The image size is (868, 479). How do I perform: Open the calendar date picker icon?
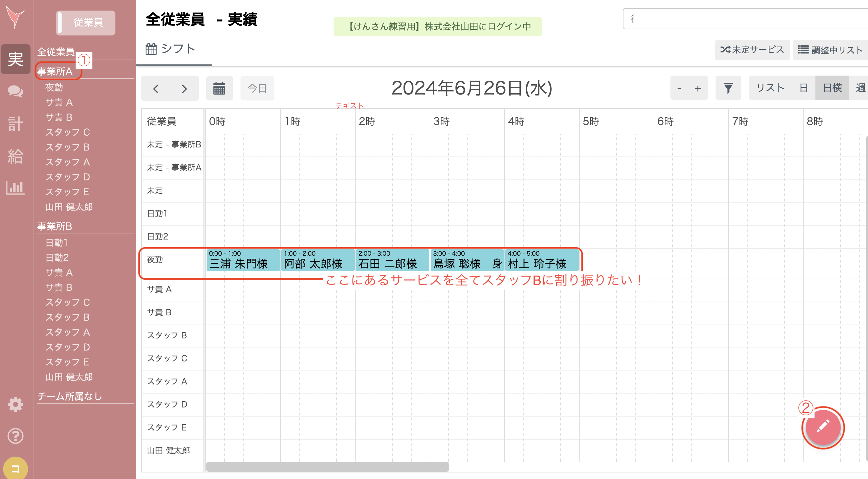[x=219, y=88]
